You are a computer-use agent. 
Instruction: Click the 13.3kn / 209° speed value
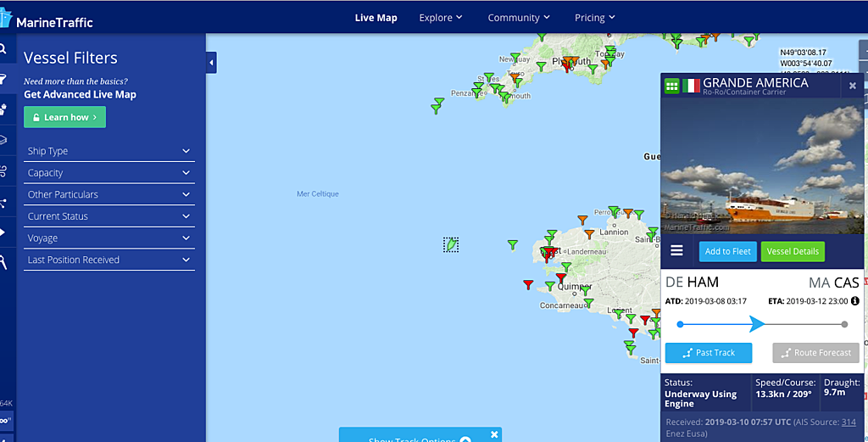[783, 394]
